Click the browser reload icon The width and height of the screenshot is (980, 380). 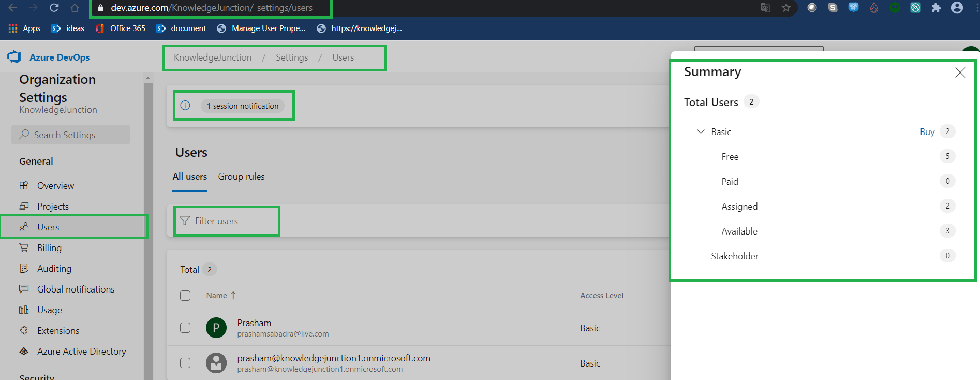coord(54,8)
